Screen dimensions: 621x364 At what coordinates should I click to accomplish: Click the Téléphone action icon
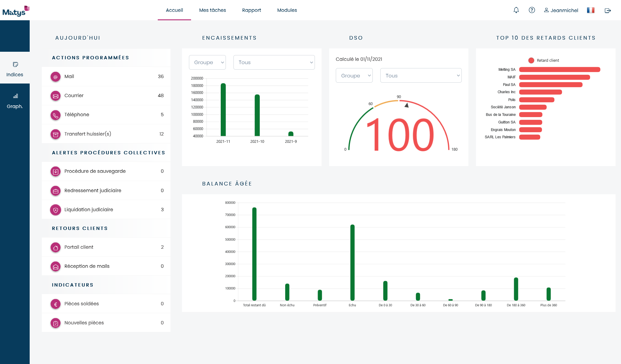(55, 115)
